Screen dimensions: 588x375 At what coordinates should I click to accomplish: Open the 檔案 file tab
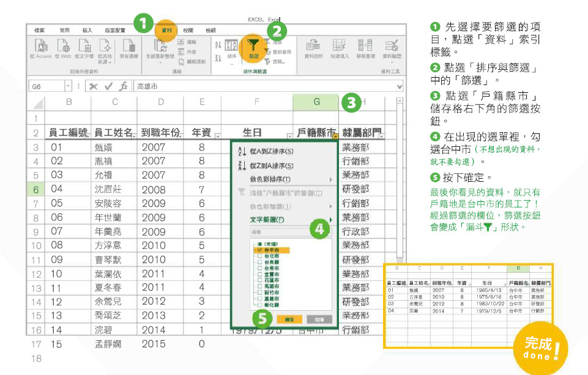(39, 31)
